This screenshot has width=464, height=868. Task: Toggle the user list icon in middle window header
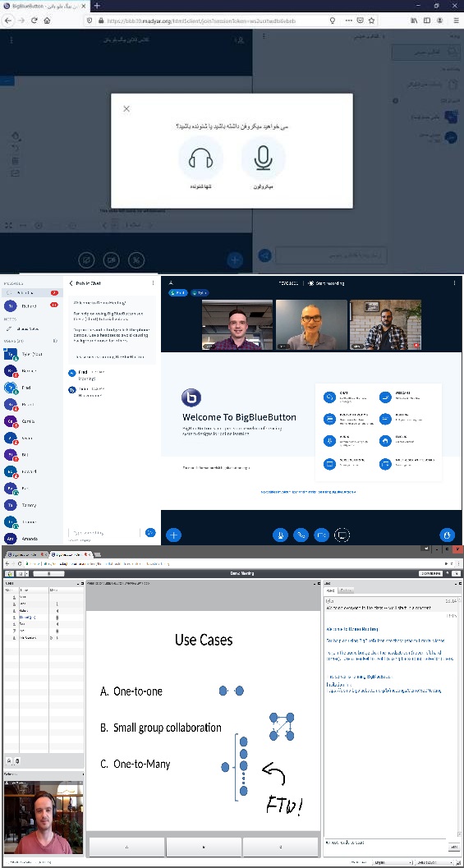[171, 283]
